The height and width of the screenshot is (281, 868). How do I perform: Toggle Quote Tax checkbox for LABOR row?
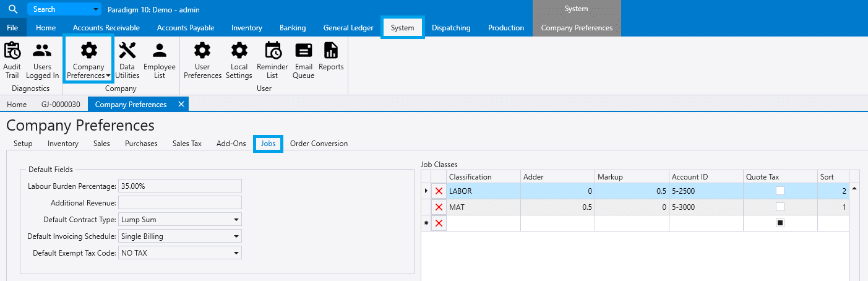point(780,191)
